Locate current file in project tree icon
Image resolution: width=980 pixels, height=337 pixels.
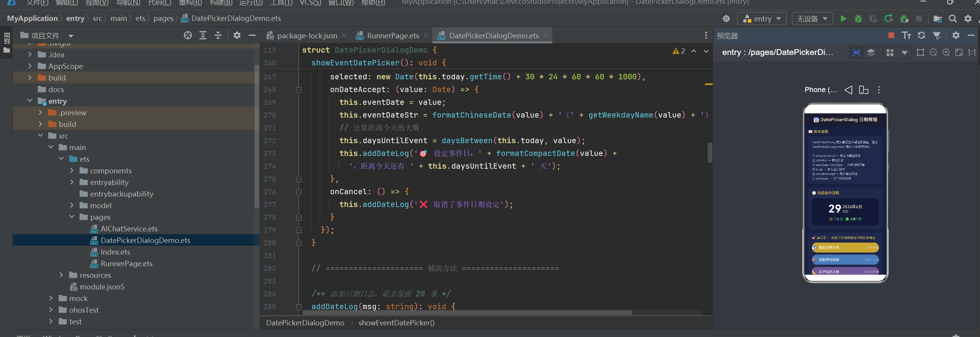187,36
